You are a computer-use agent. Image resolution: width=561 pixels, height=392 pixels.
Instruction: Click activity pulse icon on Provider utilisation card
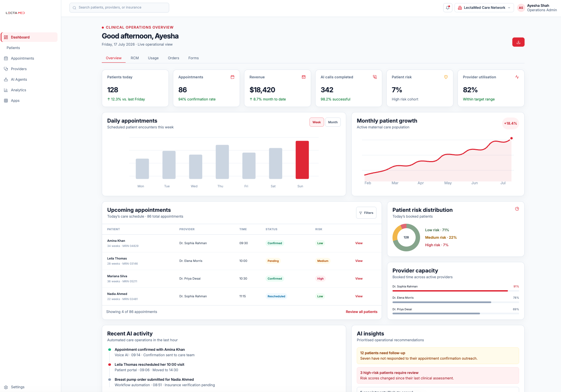coord(517,77)
